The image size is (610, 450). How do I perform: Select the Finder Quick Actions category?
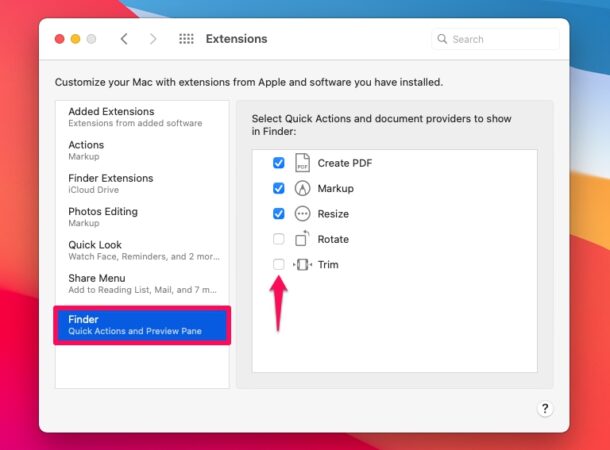click(x=142, y=325)
